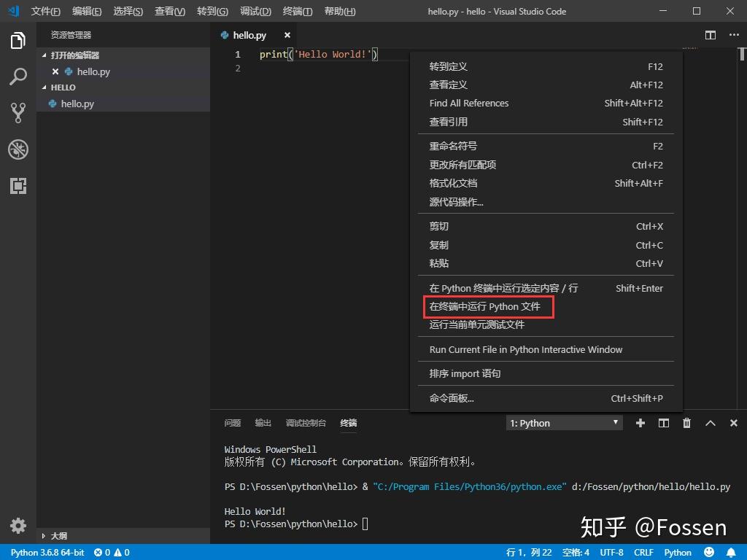Screen dimensions: 747x560
Task: Click the Python 3.6.8 64-bit interpreter selector
Action: pos(46,552)
